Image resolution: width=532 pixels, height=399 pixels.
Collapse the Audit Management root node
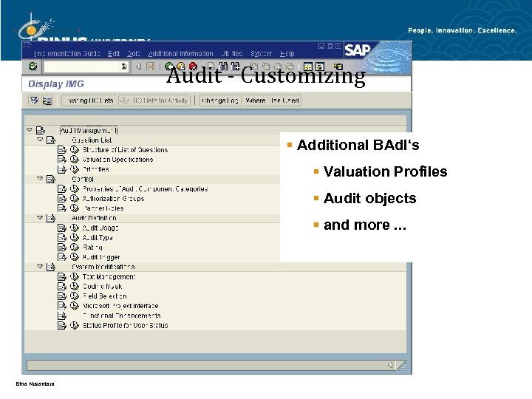pyautogui.click(x=29, y=130)
